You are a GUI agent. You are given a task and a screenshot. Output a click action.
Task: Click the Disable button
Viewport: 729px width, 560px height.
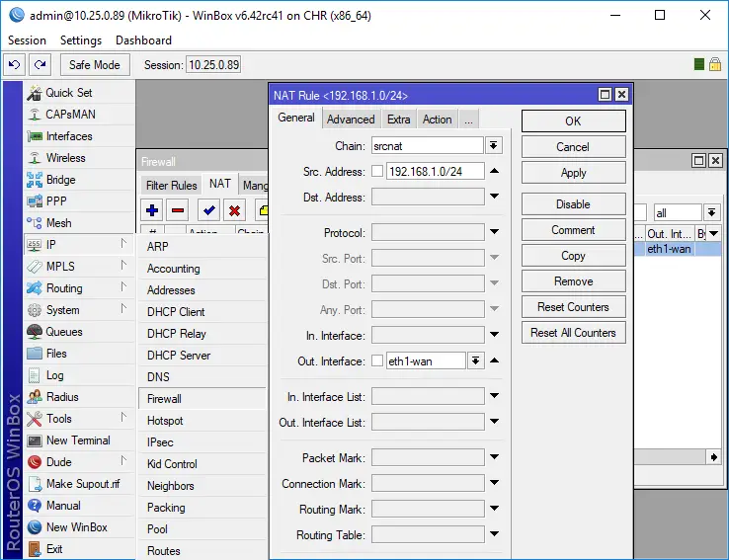pyautogui.click(x=573, y=204)
